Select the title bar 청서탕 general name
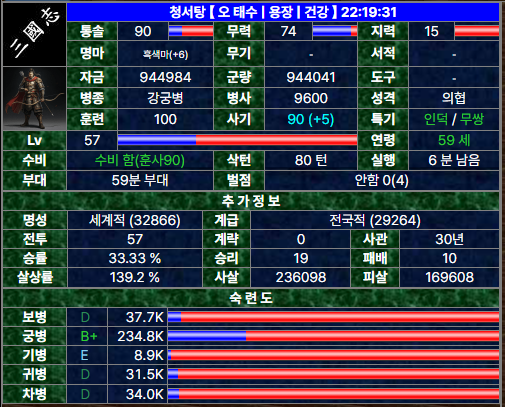Screen dimensions: 505x407 tap(186, 12)
